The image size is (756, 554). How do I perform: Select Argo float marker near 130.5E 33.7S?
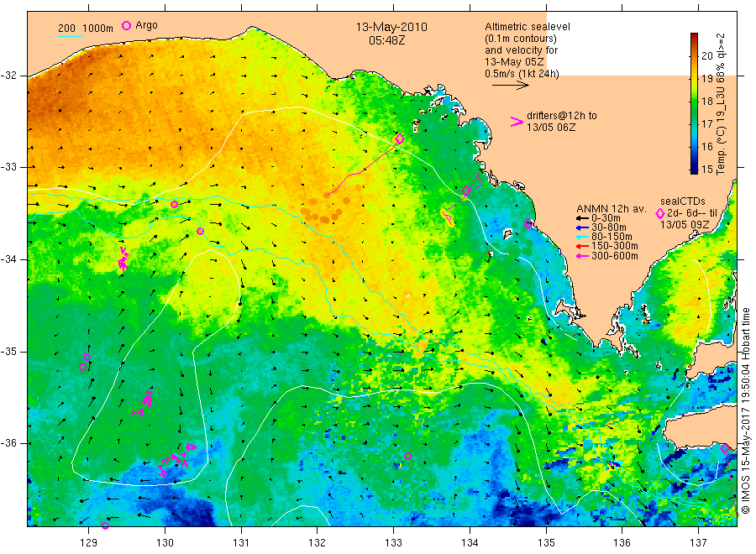pos(200,231)
